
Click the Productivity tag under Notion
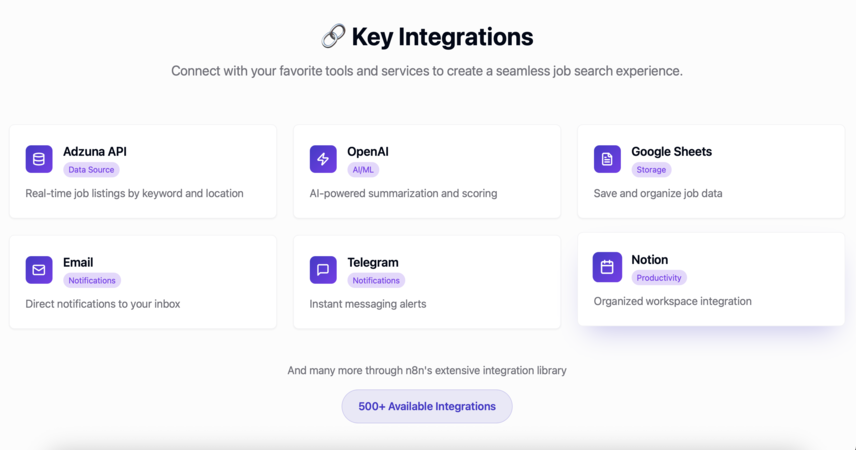click(x=659, y=278)
